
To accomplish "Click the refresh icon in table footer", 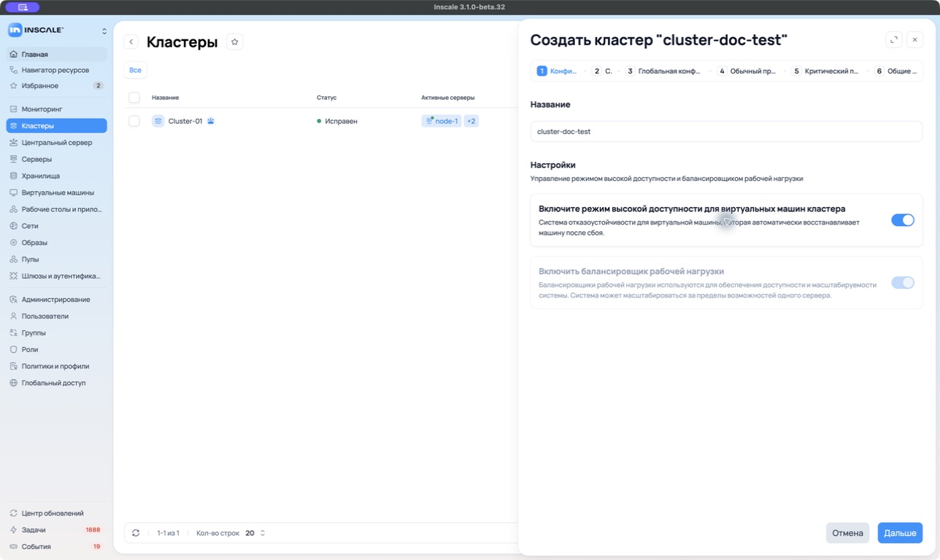I will tap(136, 533).
